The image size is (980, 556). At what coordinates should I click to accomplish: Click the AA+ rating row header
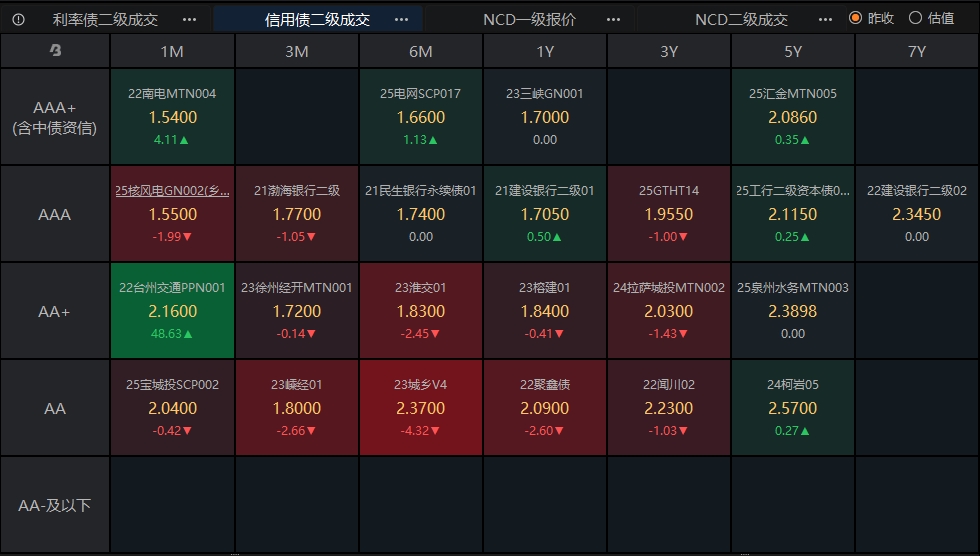[x=55, y=311]
